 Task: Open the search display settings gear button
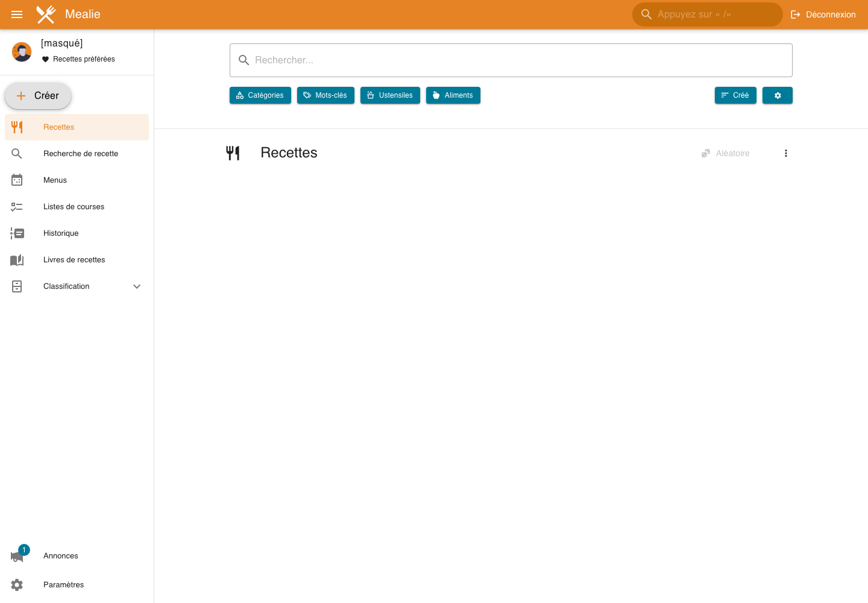click(x=778, y=95)
